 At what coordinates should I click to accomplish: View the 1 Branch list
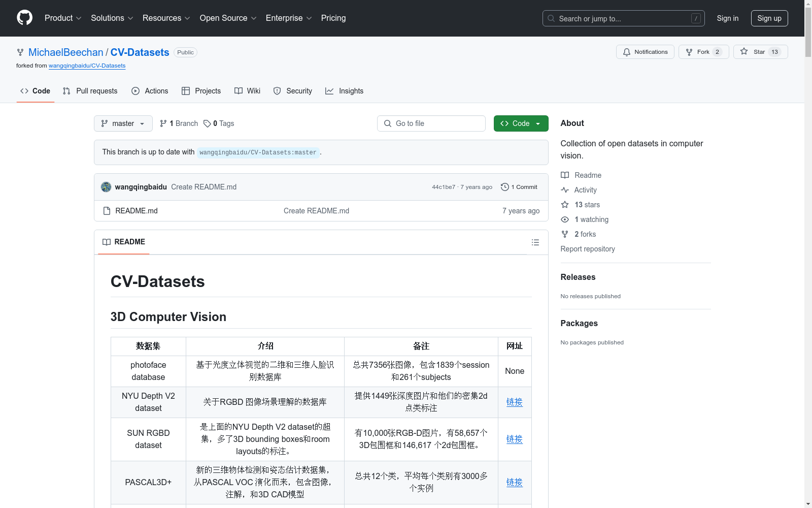(179, 123)
